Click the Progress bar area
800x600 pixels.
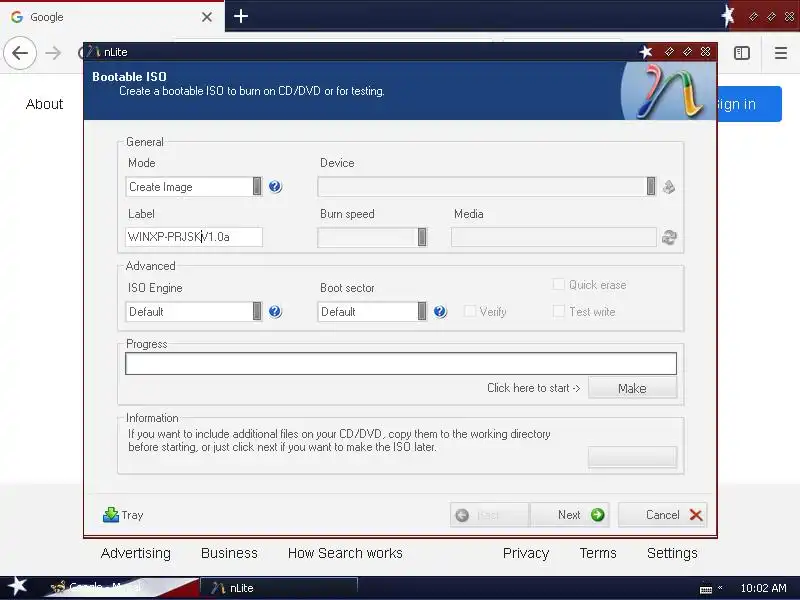click(401, 363)
